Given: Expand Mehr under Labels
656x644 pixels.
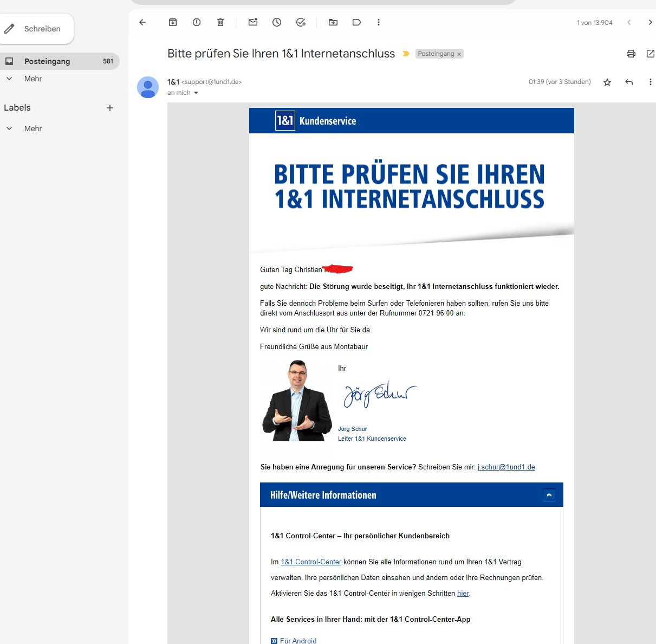Looking at the screenshot, I should (x=33, y=128).
